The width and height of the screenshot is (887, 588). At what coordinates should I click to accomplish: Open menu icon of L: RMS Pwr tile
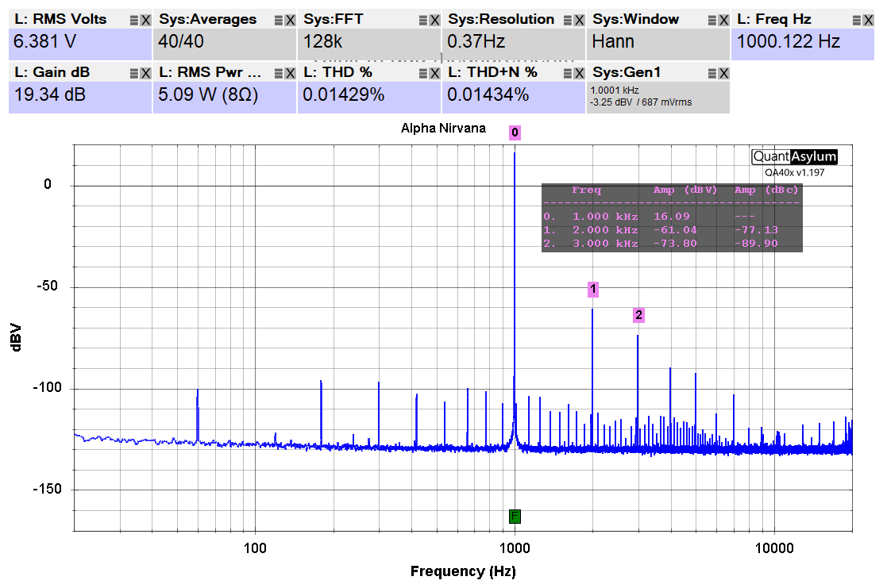point(279,74)
